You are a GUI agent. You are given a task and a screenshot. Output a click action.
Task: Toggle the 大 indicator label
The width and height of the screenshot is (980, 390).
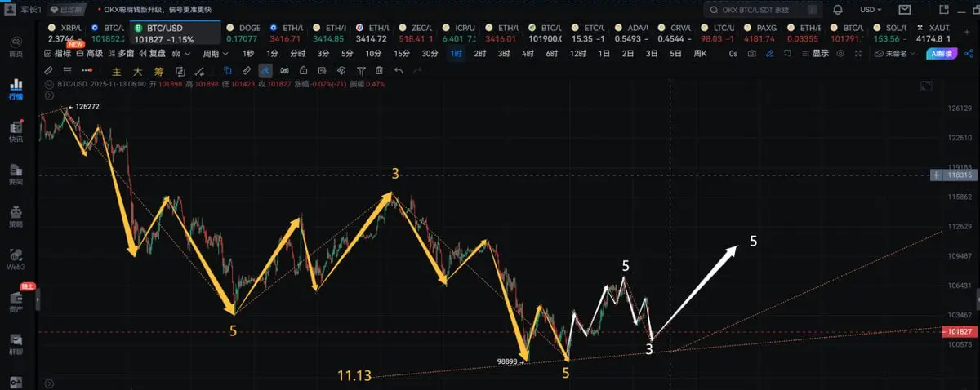[138, 71]
